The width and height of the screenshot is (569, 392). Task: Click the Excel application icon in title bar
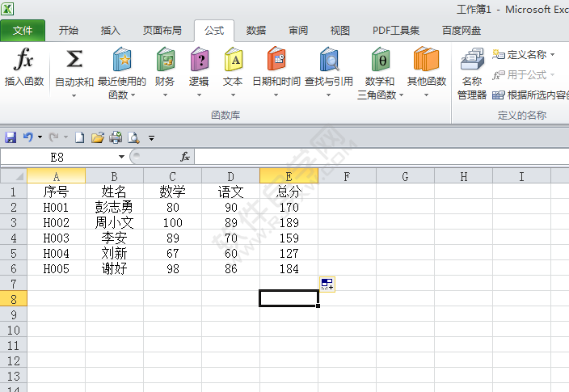[x=7, y=9]
